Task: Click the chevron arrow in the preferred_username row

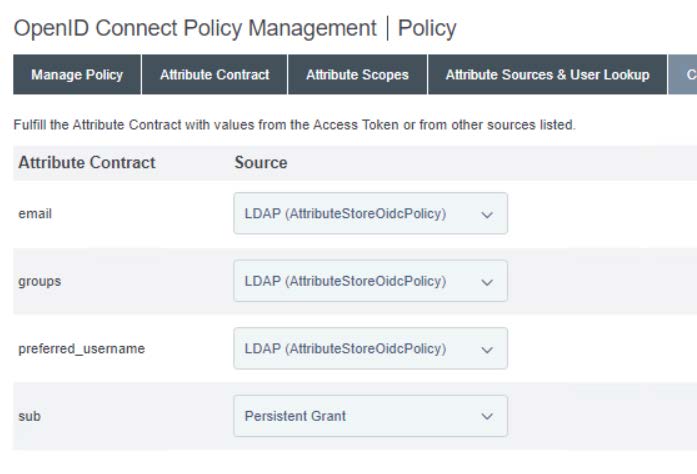Action: coord(487,350)
